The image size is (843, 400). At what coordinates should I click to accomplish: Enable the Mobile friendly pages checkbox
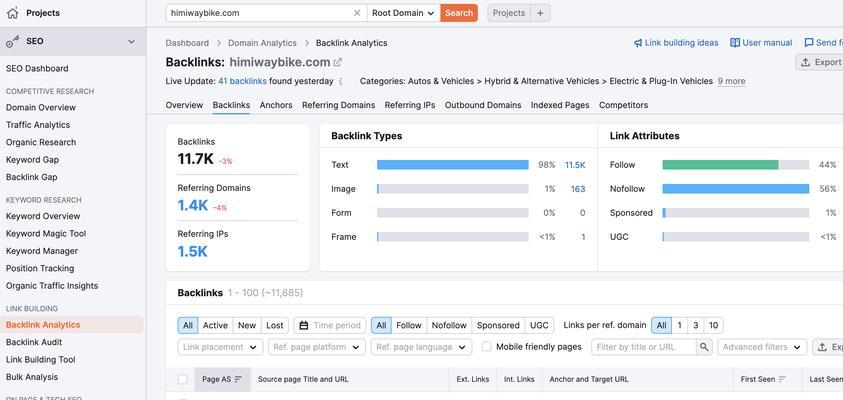[x=487, y=347]
